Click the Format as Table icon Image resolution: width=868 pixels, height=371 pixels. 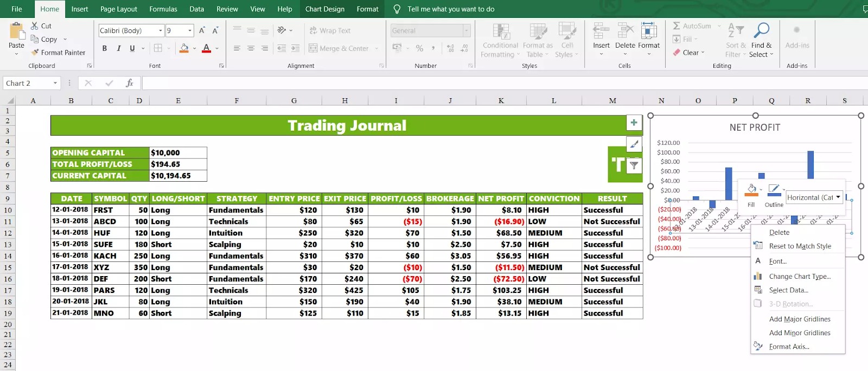[538, 31]
